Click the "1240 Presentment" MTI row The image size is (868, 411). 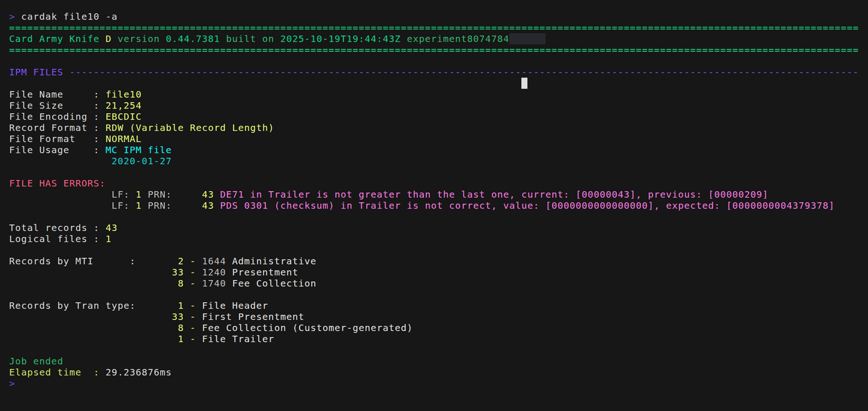[x=249, y=273]
